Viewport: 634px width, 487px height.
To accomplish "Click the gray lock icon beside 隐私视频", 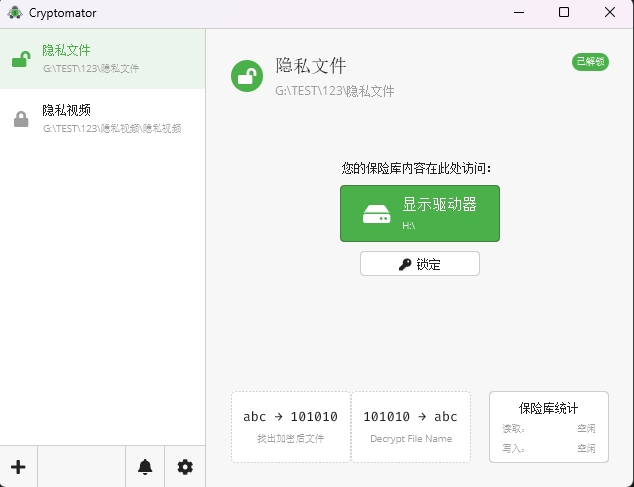I will click(21, 119).
